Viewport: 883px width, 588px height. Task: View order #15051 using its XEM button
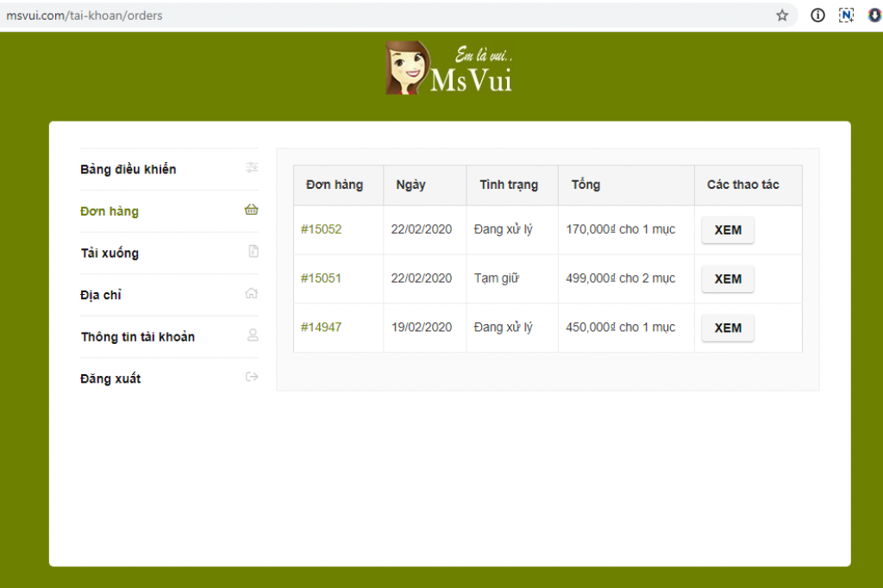coord(727,279)
